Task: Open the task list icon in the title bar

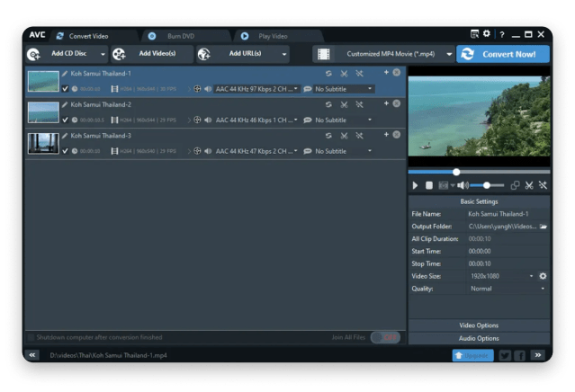Action: pyautogui.click(x=474, y=34)
